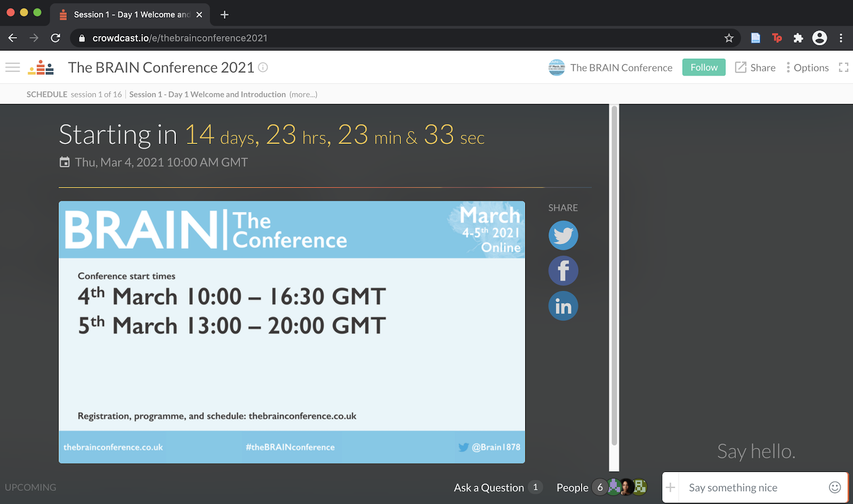Click the plus attachment icon in chat
The width and height of the screenshot is (853, 504).
pos(670,487)
